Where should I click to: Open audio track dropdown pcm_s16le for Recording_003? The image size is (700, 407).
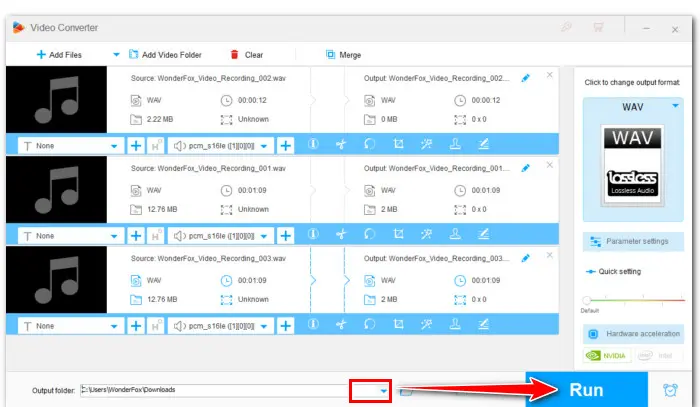[221, 326]
